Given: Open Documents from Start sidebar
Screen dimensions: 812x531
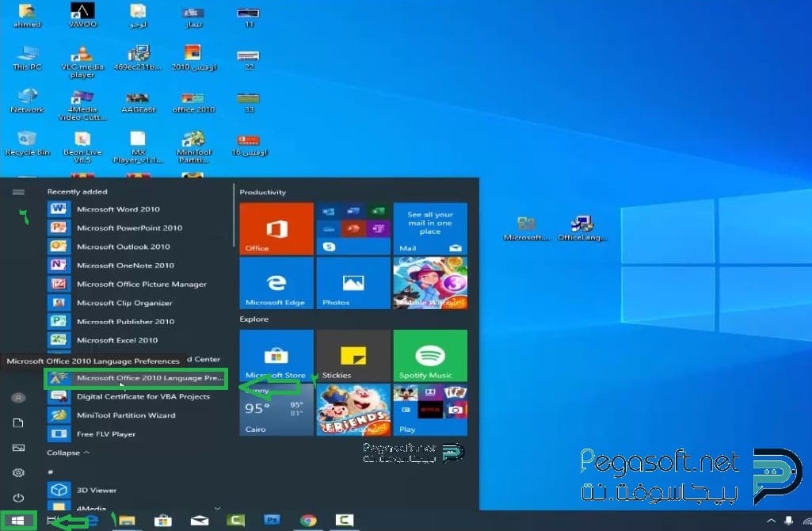Looking at the screenshot, I should click(x=18, y=422).
